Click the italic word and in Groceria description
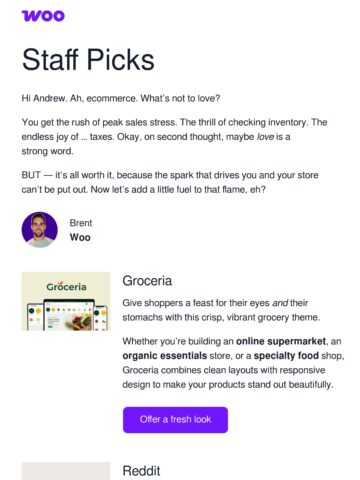The image size is (360, 480). [x=280, y=303]
